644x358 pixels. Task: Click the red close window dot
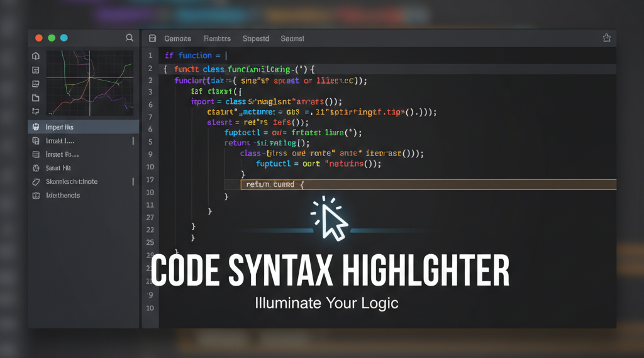click(39, 38)
